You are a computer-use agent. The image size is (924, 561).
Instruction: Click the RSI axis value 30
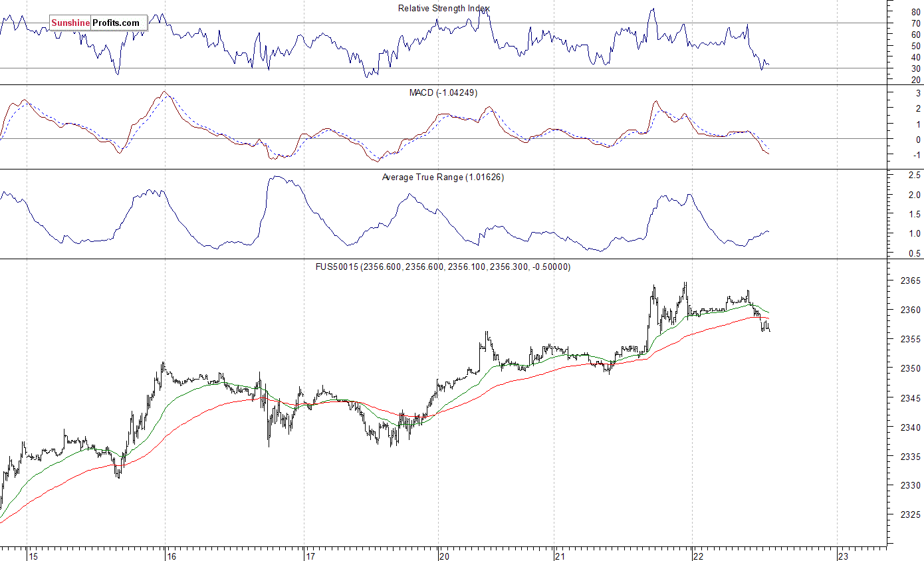[x=915, y=68]
